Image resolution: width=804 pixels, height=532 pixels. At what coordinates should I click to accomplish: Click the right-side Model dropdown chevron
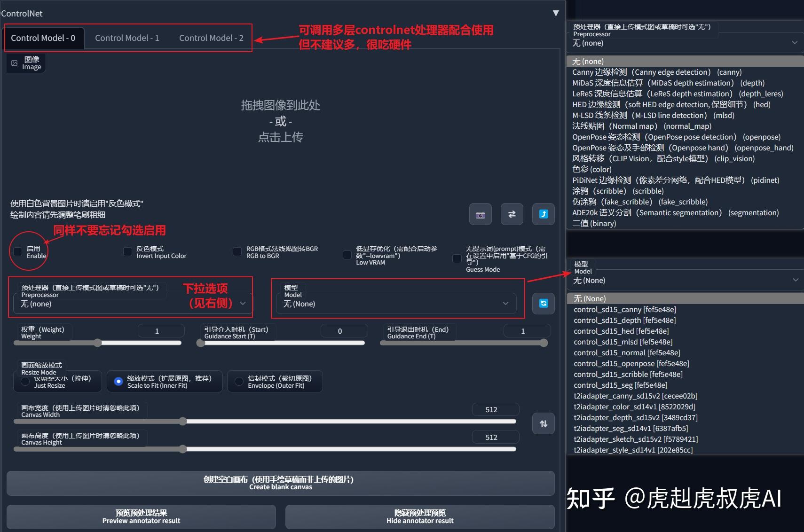point(796,280)
